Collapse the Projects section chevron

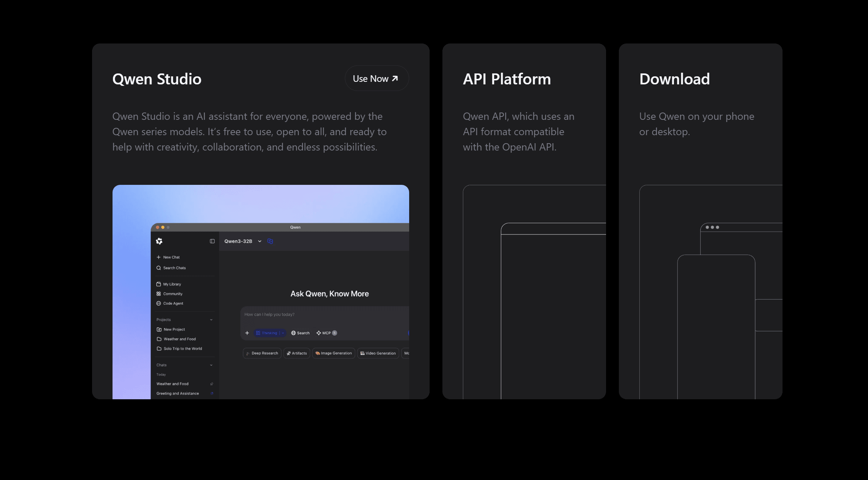tap(211, 320)
